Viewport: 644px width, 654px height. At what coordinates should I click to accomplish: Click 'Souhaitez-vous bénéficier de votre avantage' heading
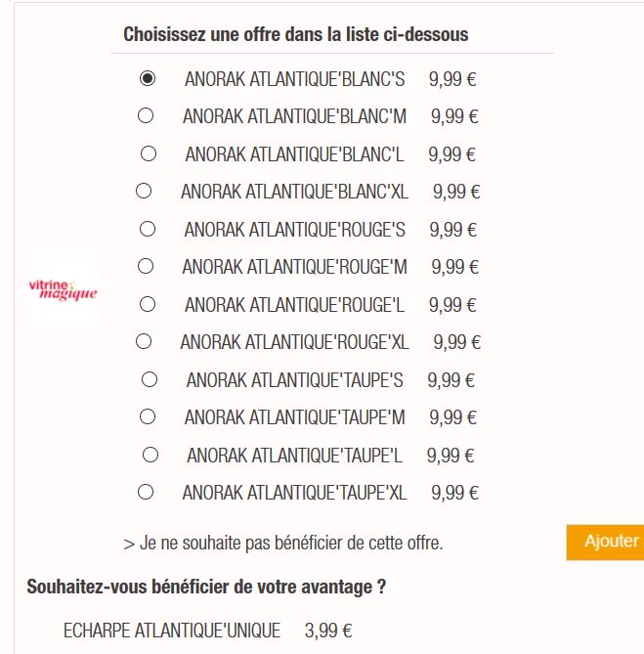coord(206,588)
